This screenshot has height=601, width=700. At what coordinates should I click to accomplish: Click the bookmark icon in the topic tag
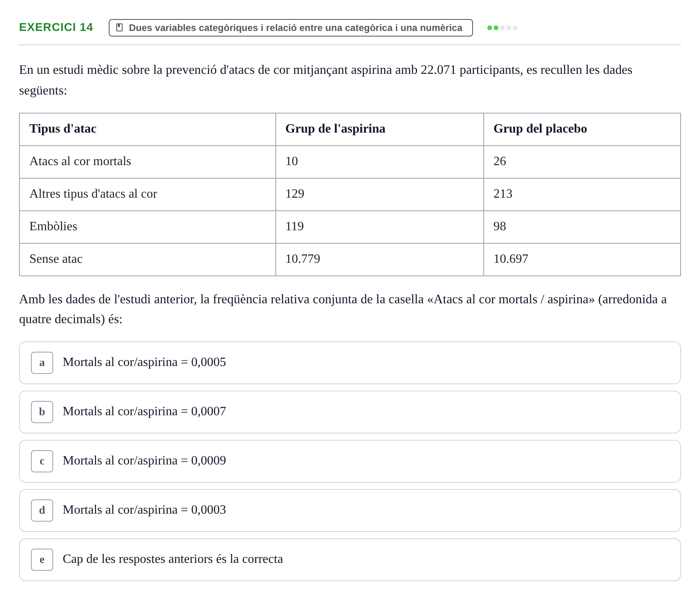(x=119, y=27)
